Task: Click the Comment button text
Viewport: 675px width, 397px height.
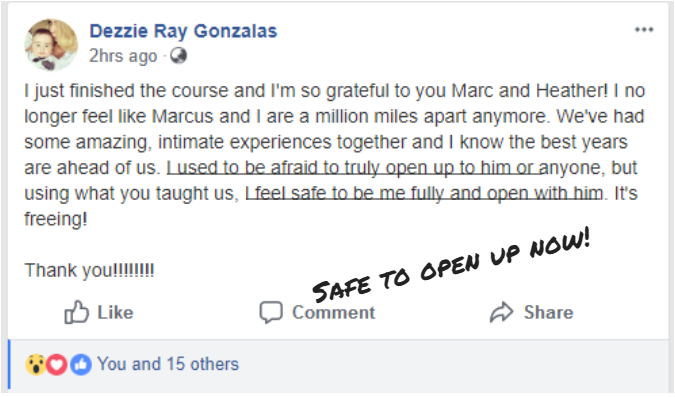Action: 334,313
